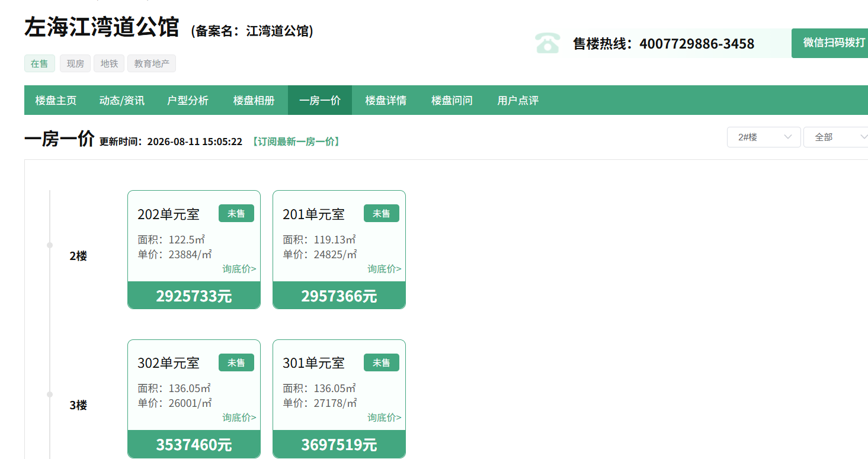The image size is (868, 459).
Task: Click 询底价 on the 201单元室 card
Action: 385,269
